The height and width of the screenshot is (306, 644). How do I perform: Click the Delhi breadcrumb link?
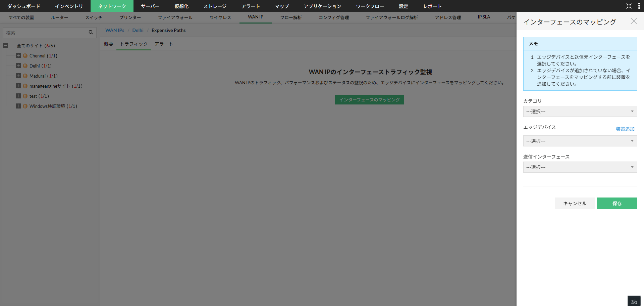(x=138, y=30)
